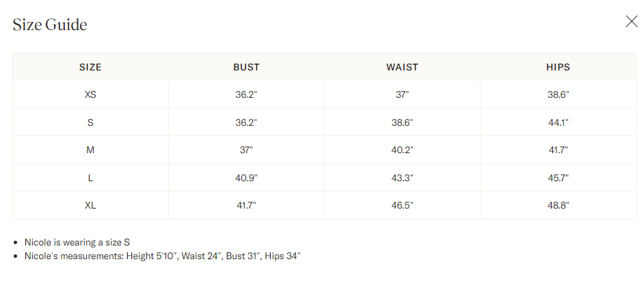Close the Size Guide dialog

pos(631,21)
